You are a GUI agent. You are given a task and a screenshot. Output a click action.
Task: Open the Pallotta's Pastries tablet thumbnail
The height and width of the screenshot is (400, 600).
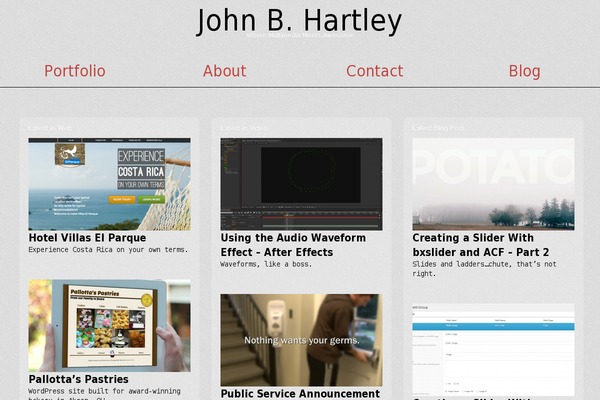pos(109,325)
